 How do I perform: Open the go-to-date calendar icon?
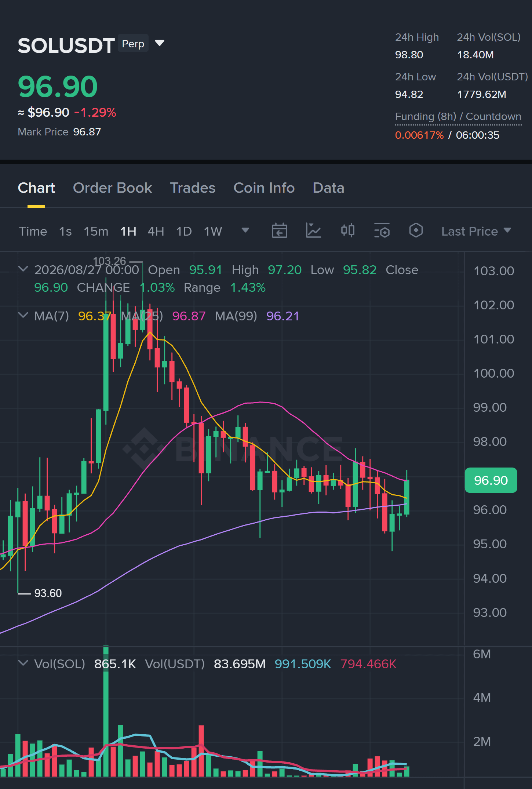tap(280, 230)
